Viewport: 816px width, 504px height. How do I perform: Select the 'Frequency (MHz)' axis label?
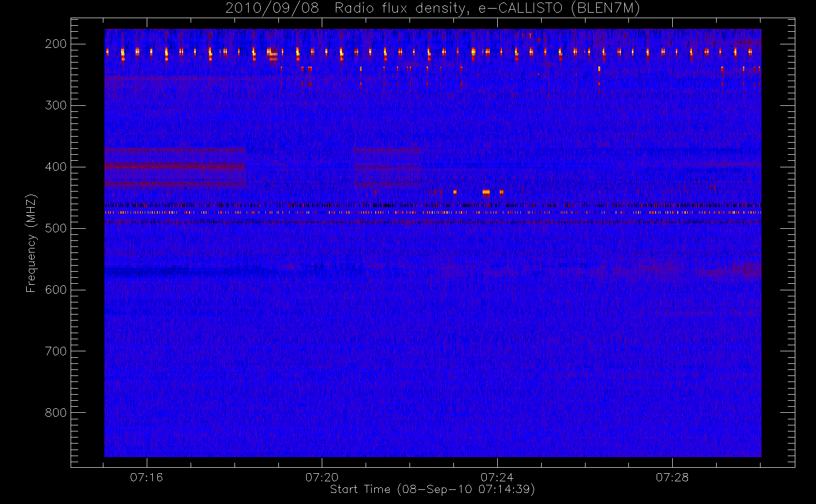pos(31,243)
